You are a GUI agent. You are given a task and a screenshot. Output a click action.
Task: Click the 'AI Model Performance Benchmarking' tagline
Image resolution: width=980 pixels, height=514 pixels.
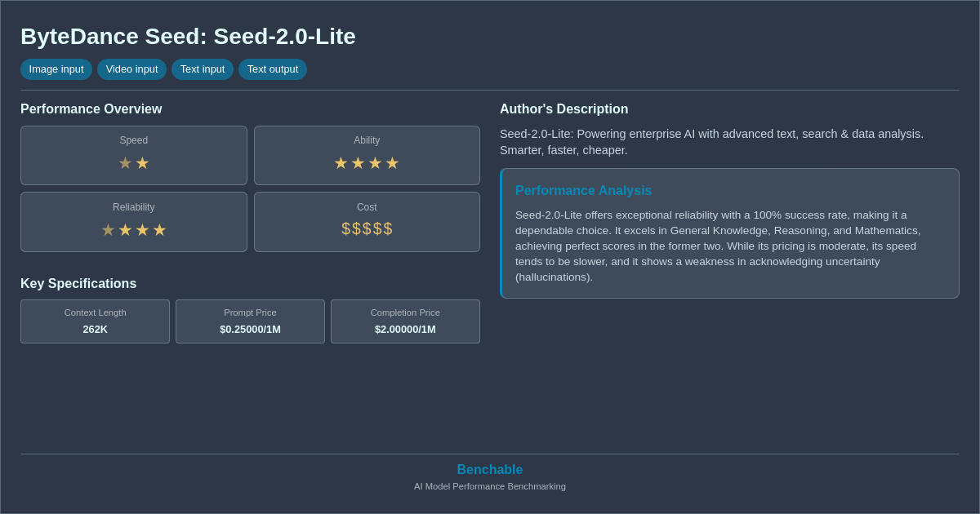point(490,486)
